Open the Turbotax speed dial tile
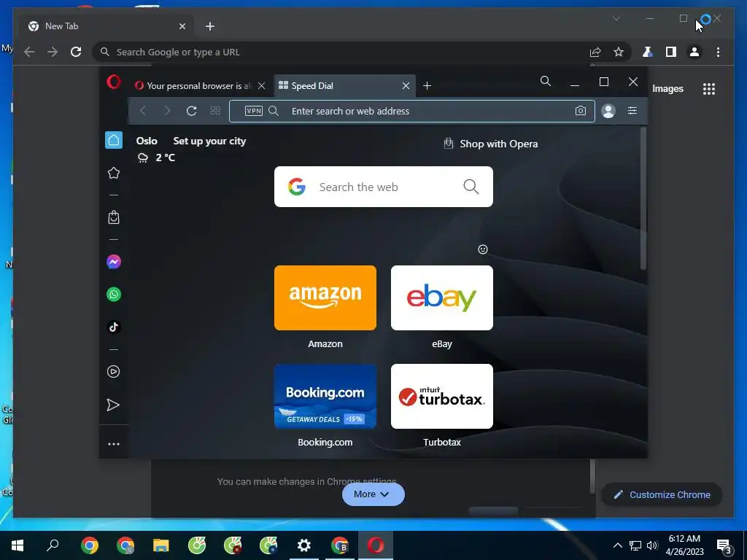 [442, 397]
